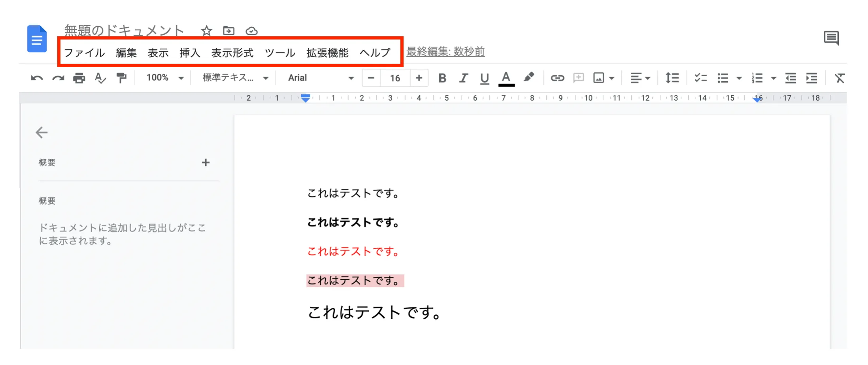Expand the image insert options arrow
The width and height of the screenshot is (868, 365).
tap(611, 78)
